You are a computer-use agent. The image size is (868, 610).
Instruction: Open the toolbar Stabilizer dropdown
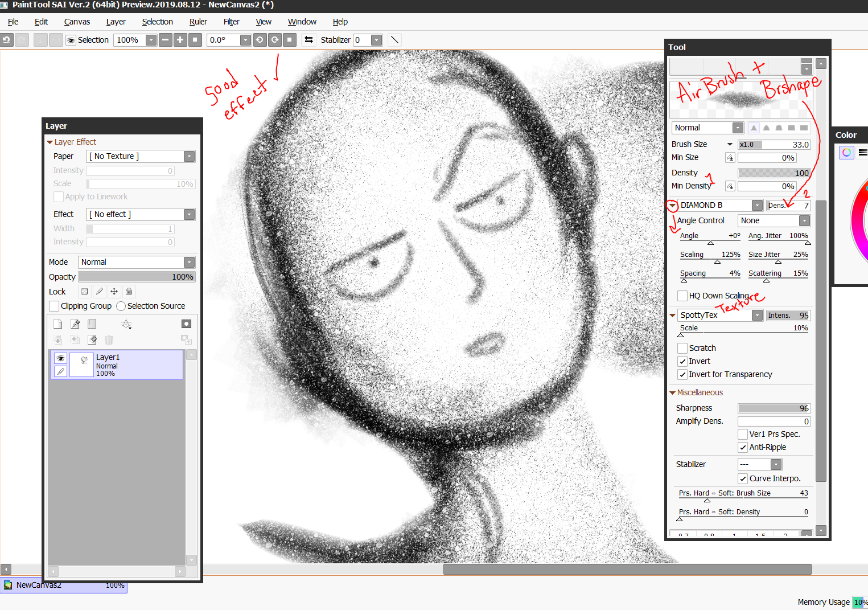376,40
